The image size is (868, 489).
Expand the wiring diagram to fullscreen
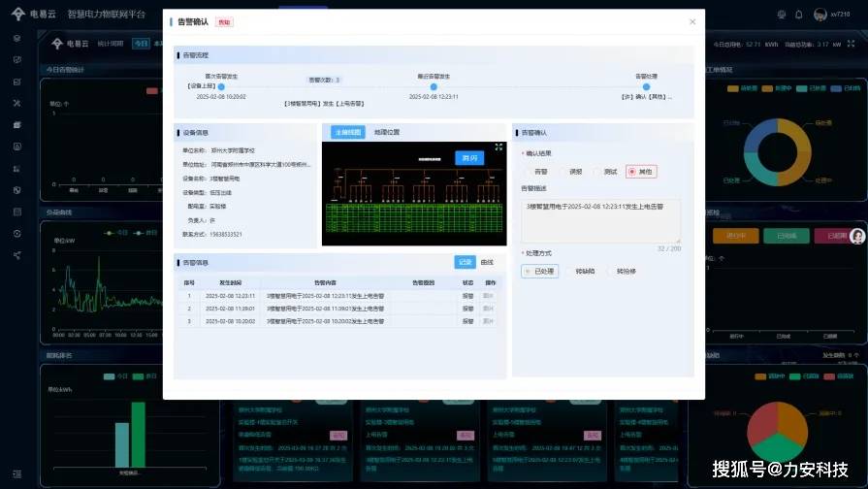[x=498, y=147]
